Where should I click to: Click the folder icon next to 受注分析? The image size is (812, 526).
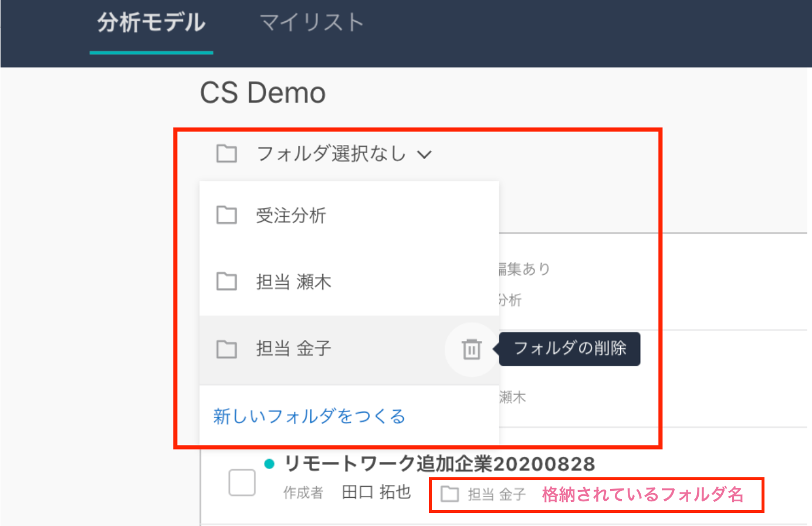tap(226, 215)
